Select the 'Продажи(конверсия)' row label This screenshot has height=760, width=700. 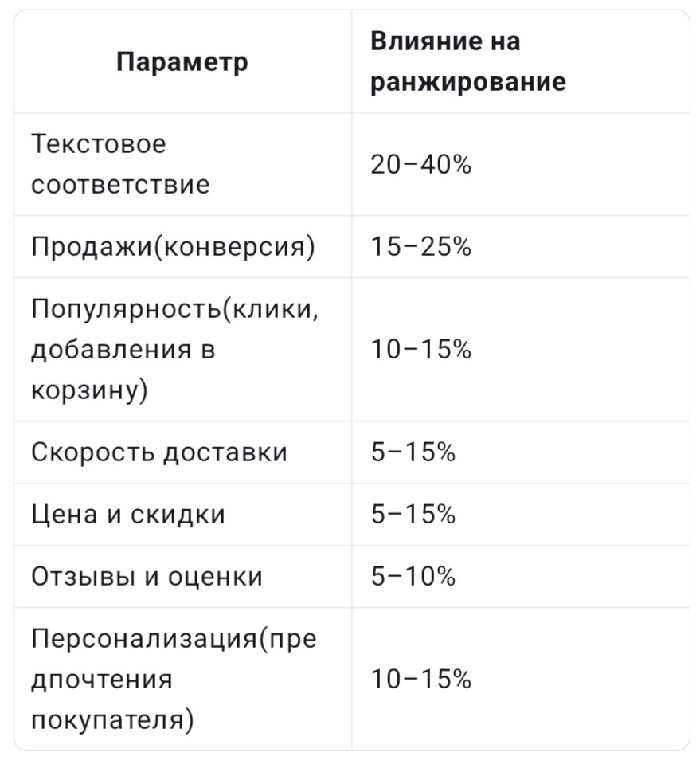click(173, 247)
